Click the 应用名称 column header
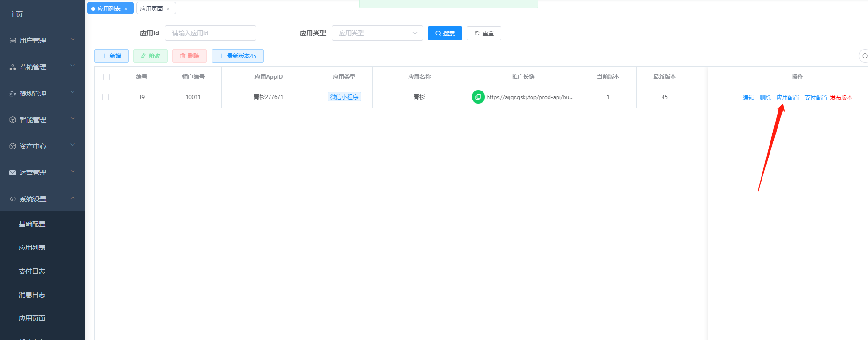The width and height of the screenshot is (868, 340). point(419,77)
